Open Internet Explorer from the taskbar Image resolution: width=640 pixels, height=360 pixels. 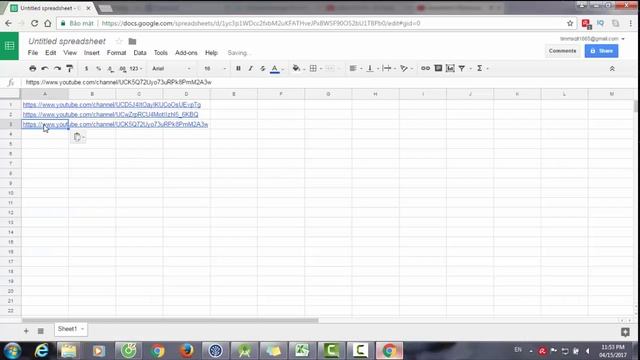[x=41, y=351]
